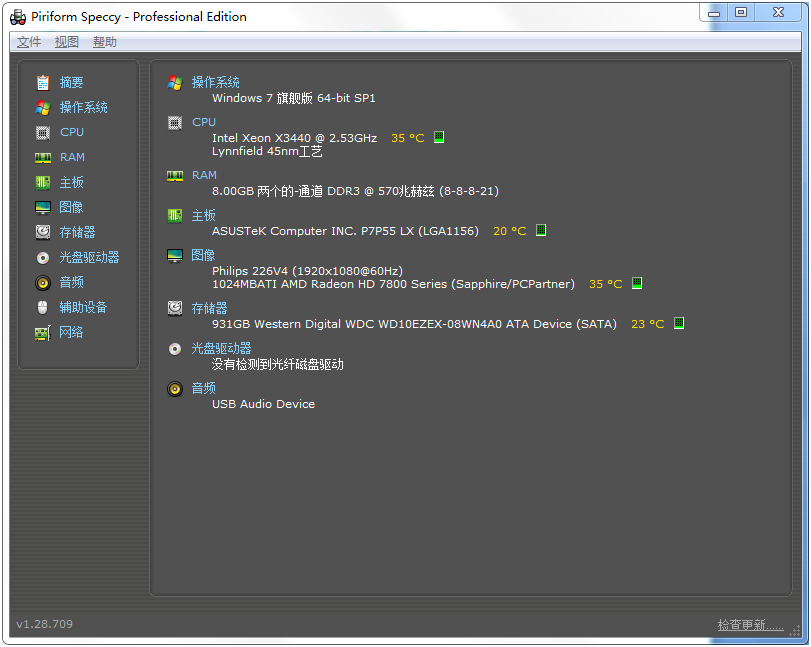811x647 pixels.
Task: Select 音频 label in the sidebar
Action: 71,282
